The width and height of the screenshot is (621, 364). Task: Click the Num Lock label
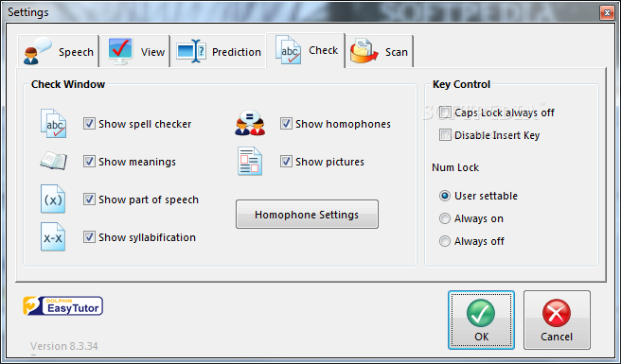[x=455, y=167]
